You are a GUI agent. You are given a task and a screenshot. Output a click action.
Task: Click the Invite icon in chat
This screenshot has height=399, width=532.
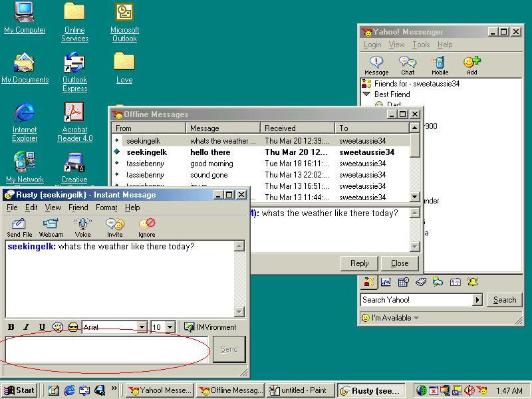click(x=114, y=226)
